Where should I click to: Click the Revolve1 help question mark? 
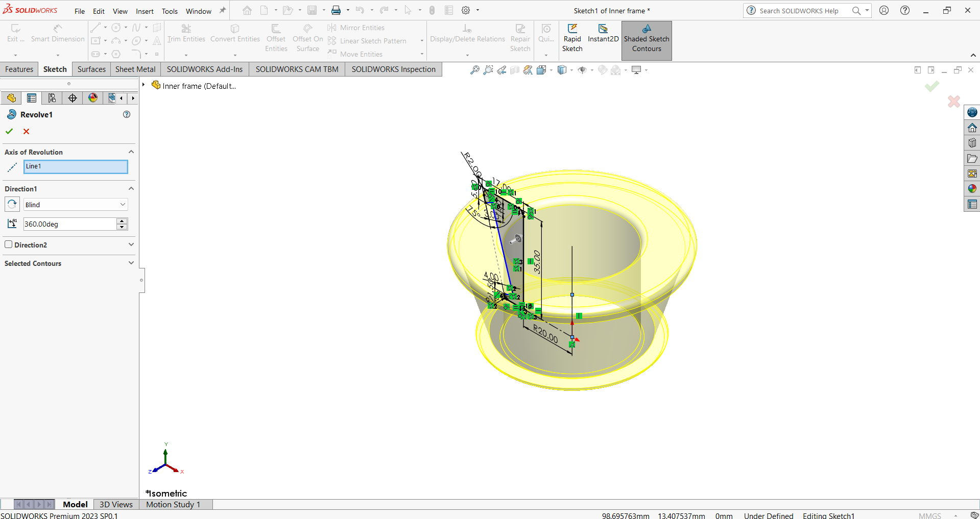pyautogui.click(x=127, y=114)
